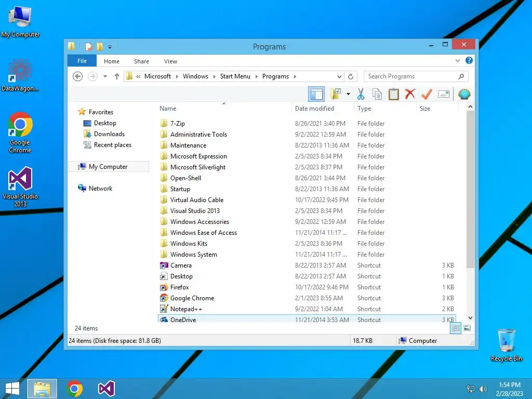Switch to the View ribbon tab
532x399 pixels.
click(x=170, y=61)
